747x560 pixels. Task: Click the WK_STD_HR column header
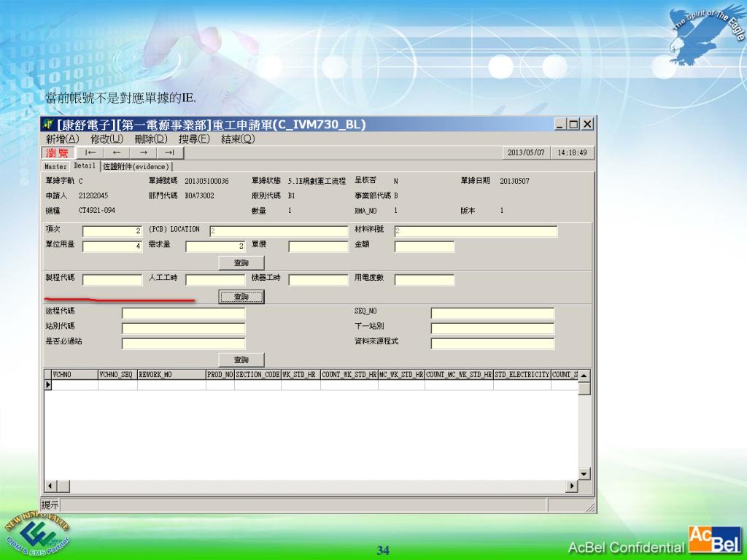coord(301,375)
